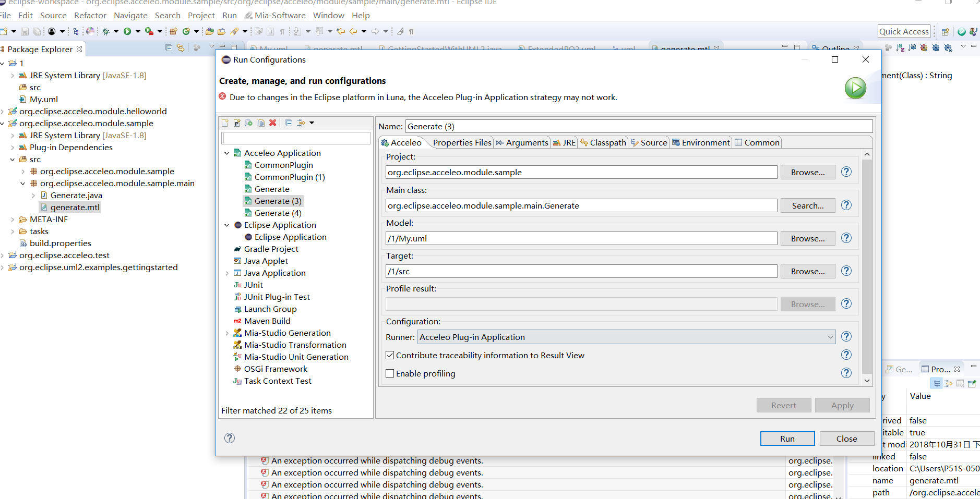Enable profiling checkbox
This screenshot has width=980, height=499.
[390, 374]
